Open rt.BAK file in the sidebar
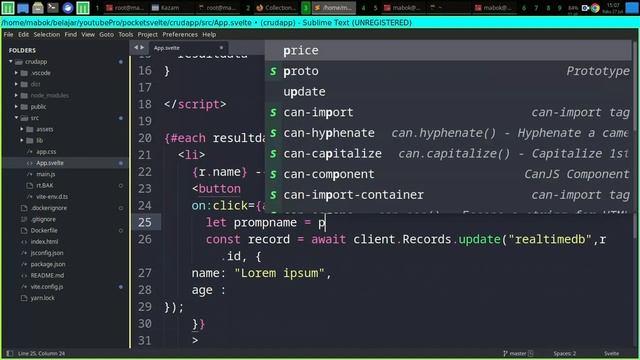This screenshot has height=360, width=640. coord(44,185)
